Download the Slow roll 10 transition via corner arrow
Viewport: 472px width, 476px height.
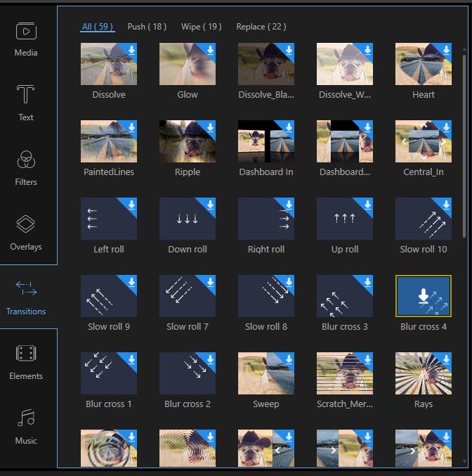[446, 205]
